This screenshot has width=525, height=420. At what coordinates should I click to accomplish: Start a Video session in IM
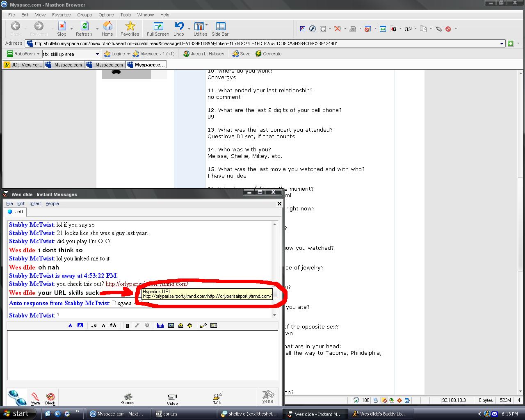[x=172, y=399]
